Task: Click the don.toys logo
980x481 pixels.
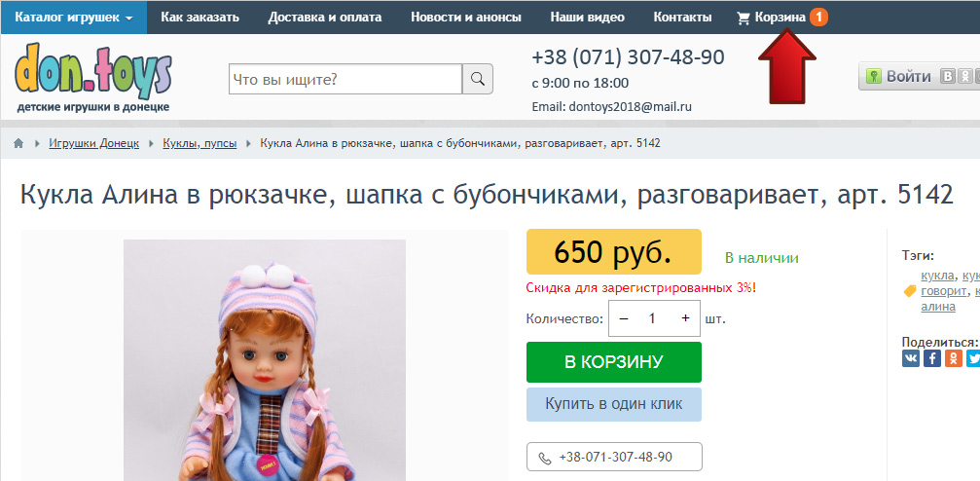Action: coord(92,77)
